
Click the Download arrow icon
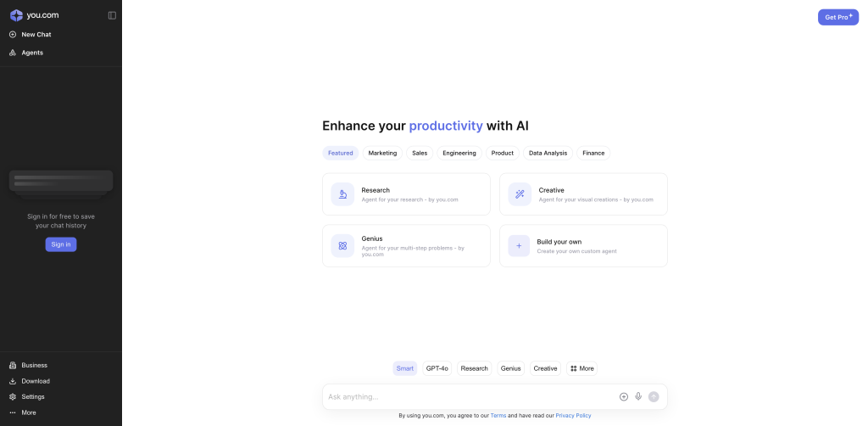point(13,381)
